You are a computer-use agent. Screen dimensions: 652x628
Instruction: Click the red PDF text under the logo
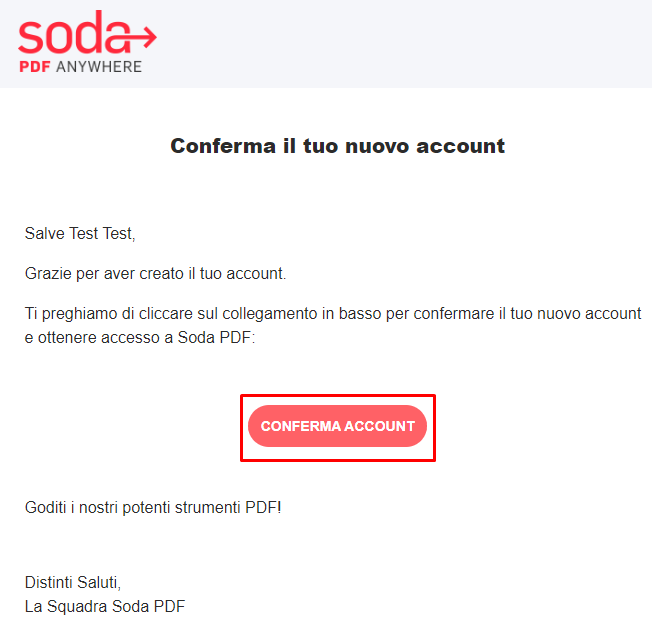(x=35, y=67)
